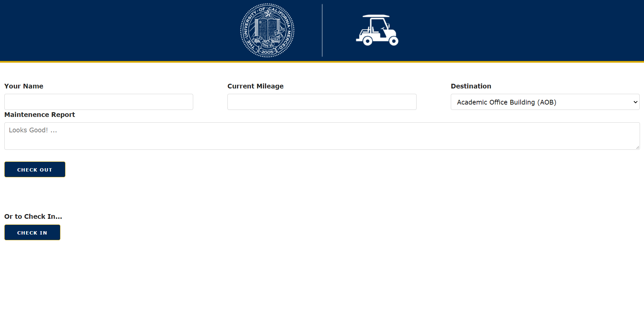The image size is (644, 324).
Task: Click the Destination label text
Action: 471,86
